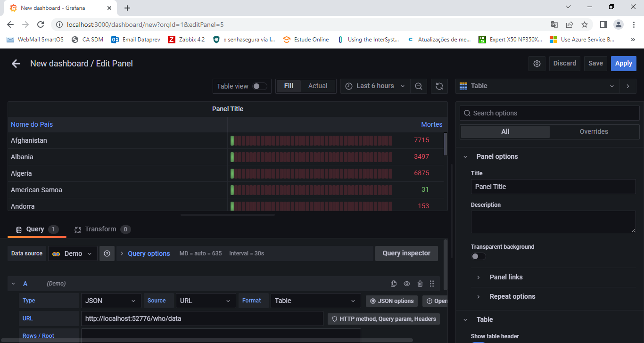
Task: Click the data source help icon
Action: tap(107, 253)
